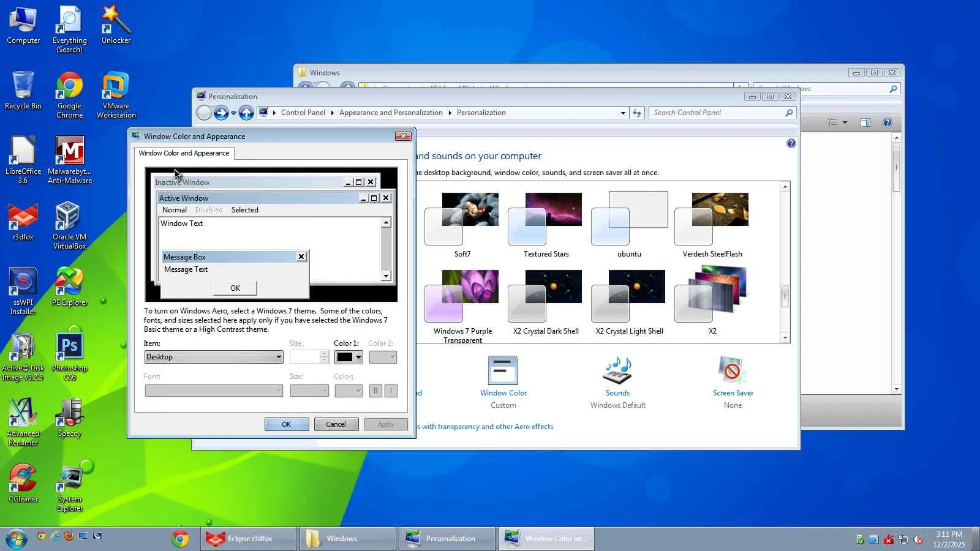
Task: Switch to the Windows folder taskbar button
Action: 347,539
